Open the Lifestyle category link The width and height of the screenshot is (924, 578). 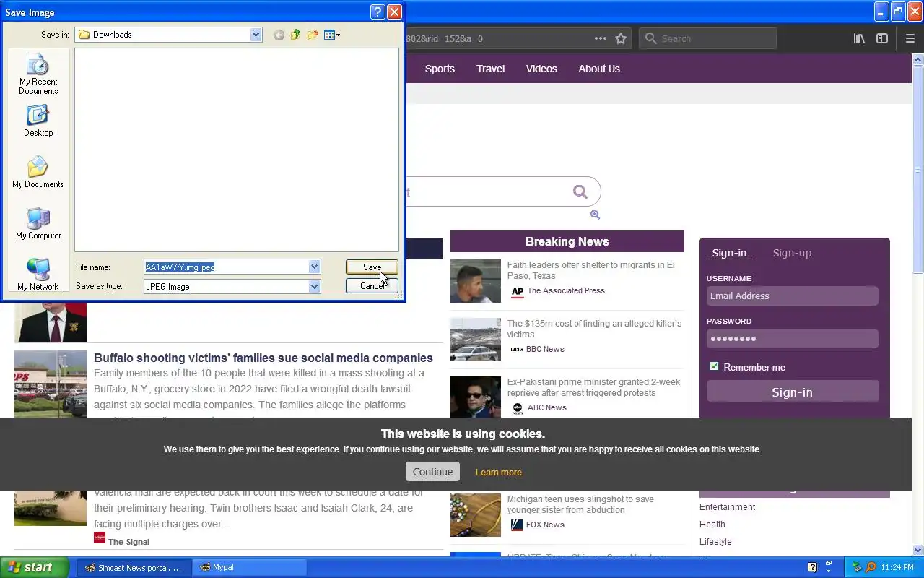pyautogui.click(x=715, y=542)
